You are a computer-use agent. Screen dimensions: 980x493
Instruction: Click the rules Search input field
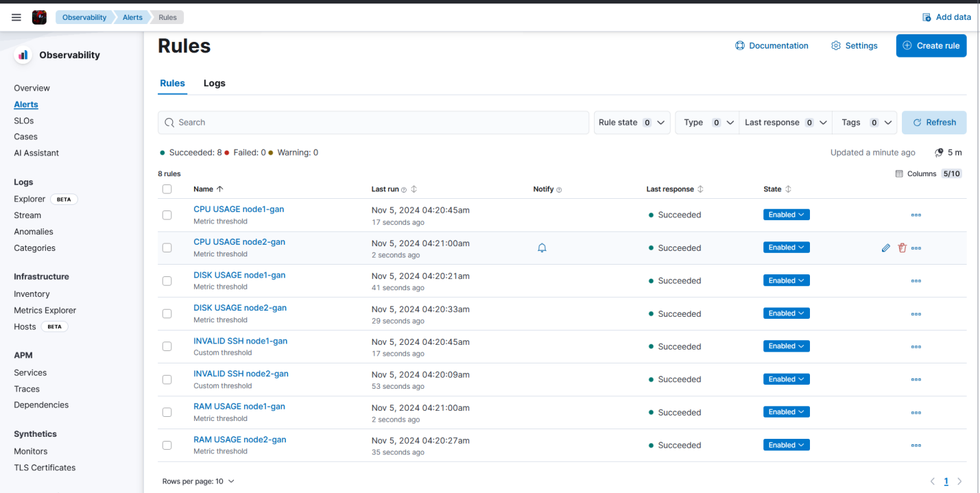click(x=374, y=123)
